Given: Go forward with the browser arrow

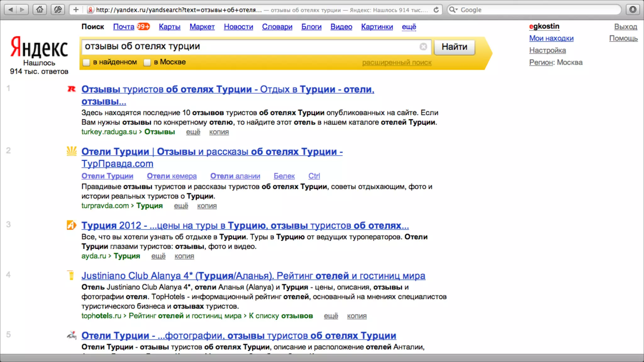Looking at the screenshot, I should [22, 10].
